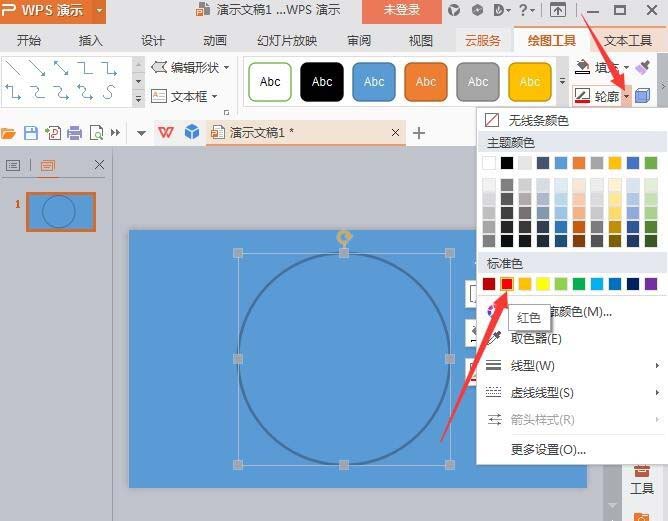
Task: Apply the black Abc shape style
Action: coord(322,82)
